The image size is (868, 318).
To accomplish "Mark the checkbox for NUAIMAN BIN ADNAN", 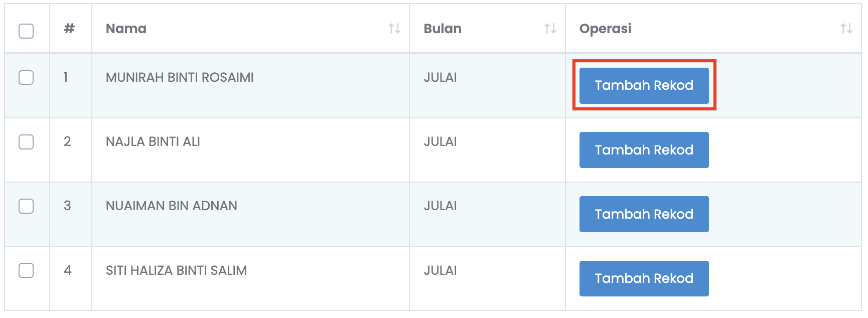I will pyautogui.click(x=26, y=206).
